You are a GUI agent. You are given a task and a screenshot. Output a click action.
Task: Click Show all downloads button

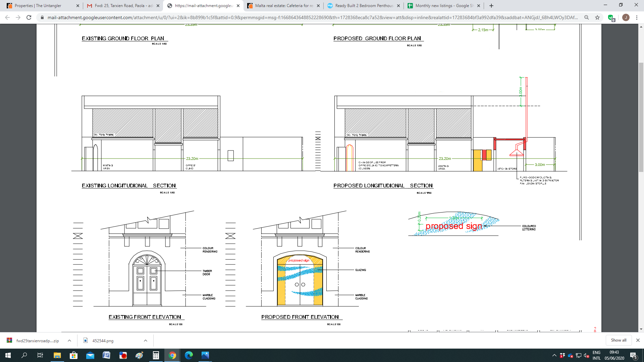(x=618, y=340)
